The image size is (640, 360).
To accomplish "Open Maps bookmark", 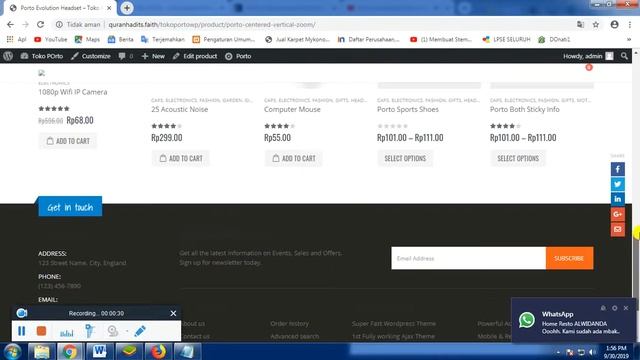I will pyautogui.click(x=87, y=39).
